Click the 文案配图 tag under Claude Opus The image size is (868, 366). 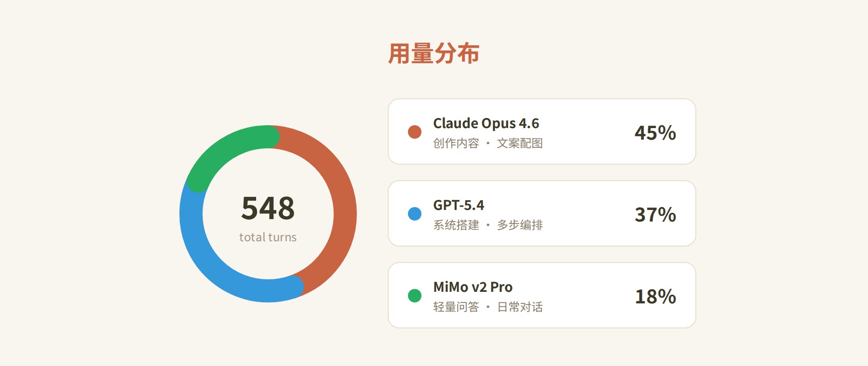[520, 144]
